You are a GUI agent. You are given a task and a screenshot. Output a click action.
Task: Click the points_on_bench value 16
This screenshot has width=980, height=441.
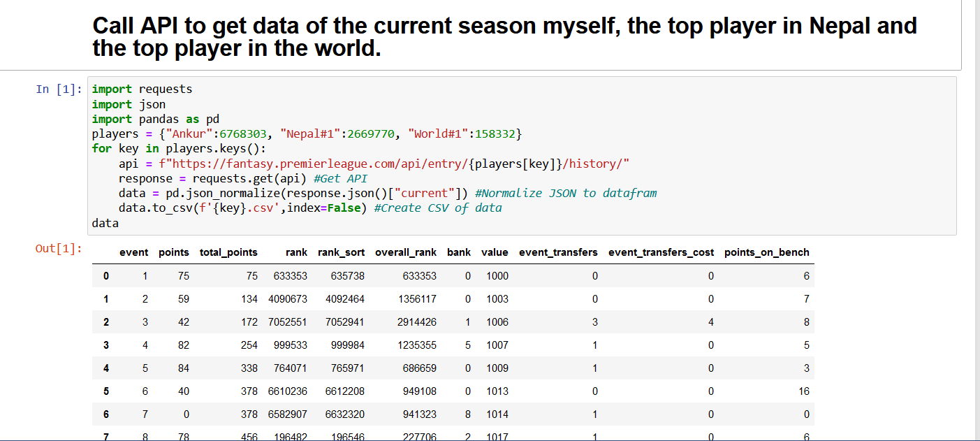[x=804, y=391]
